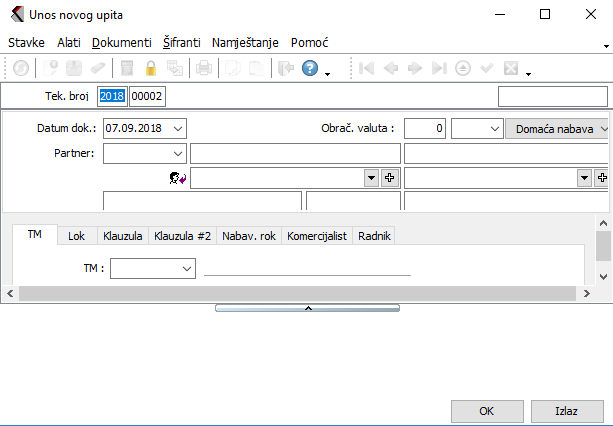The image size is (613, 426).
Task: Click the yellow padlock toolbar icon
Action: tap(152, 69)
